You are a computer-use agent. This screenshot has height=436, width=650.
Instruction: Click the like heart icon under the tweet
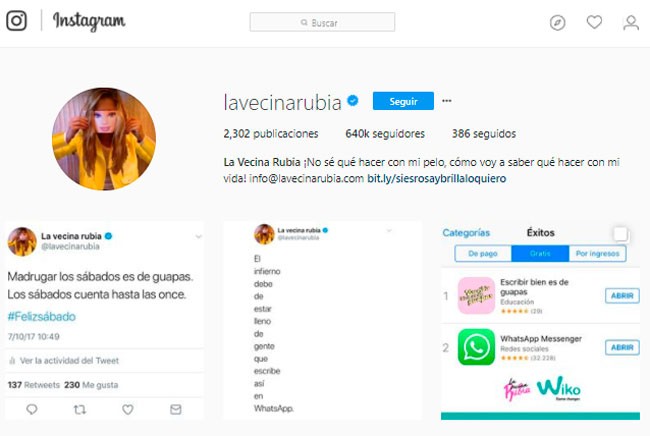128,409
